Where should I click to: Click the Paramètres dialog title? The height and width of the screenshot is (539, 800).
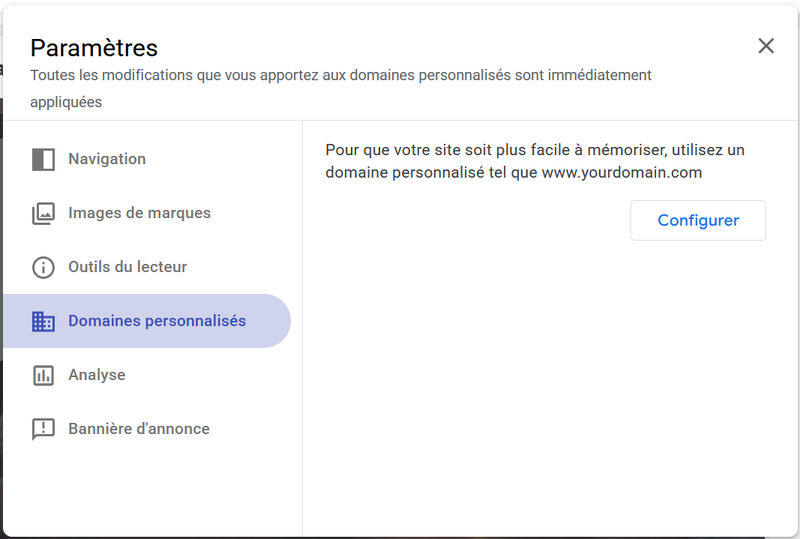click(94, 47)
